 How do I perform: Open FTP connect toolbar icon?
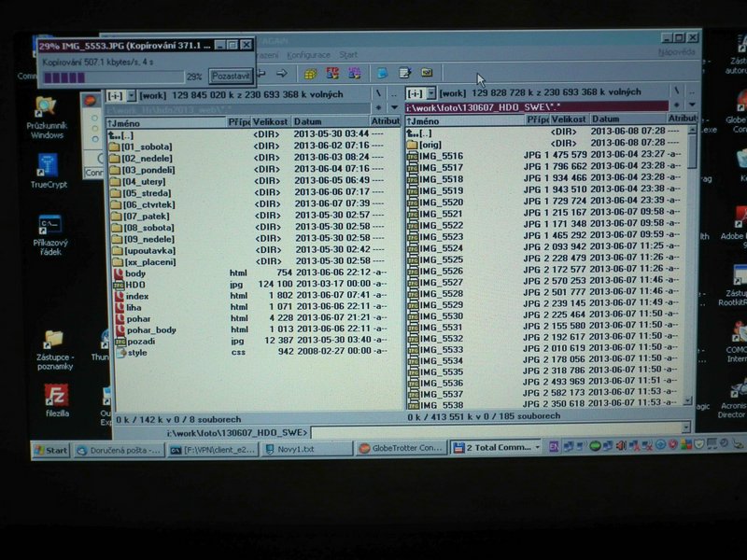(x=332, y=73)
